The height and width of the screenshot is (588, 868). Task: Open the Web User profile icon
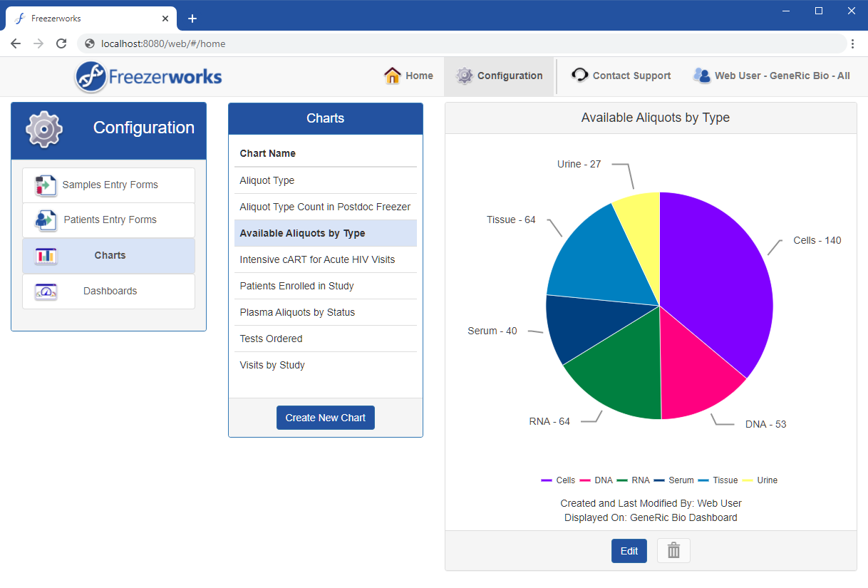(702, 74)
